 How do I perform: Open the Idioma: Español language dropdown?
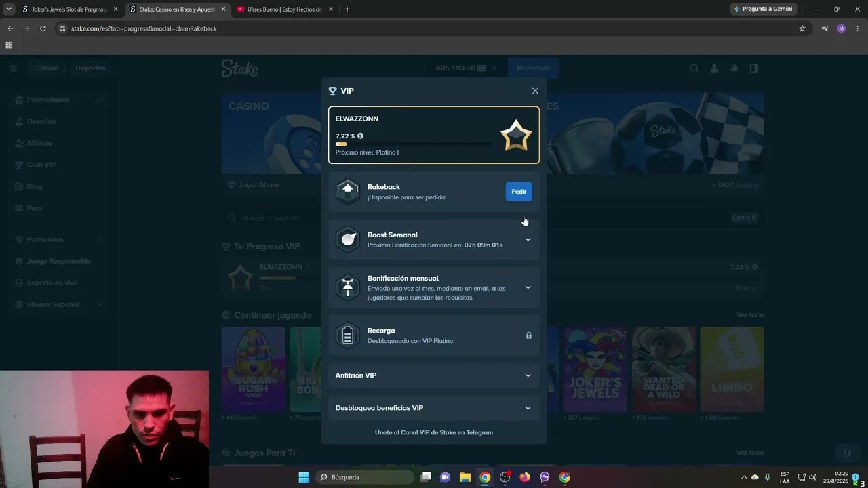(x=59, y=304)
